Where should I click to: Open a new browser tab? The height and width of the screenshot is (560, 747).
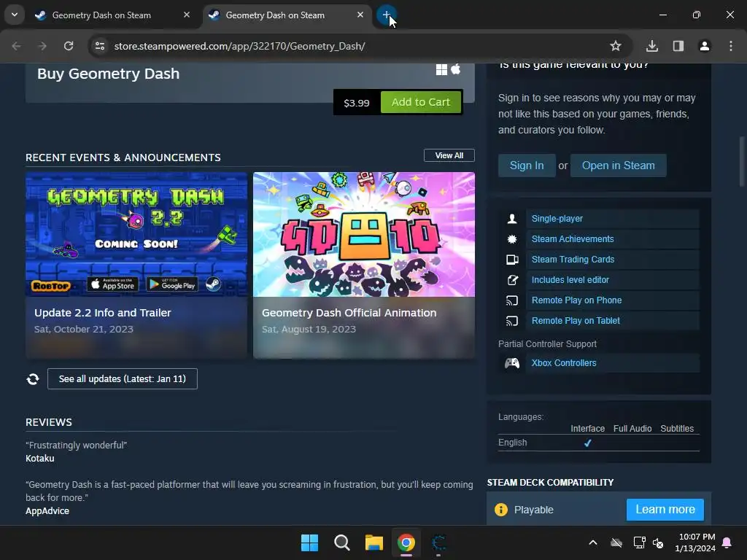pos(386,15)
